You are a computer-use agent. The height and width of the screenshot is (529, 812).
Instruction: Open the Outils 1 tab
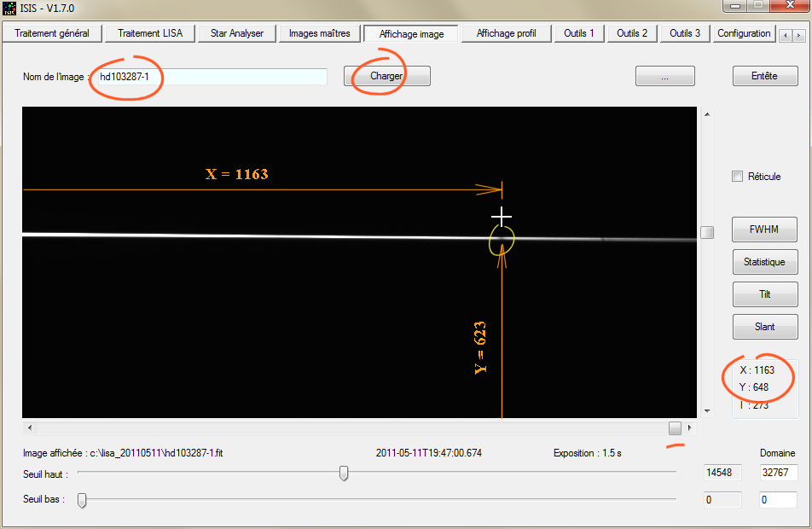(579, 33)
